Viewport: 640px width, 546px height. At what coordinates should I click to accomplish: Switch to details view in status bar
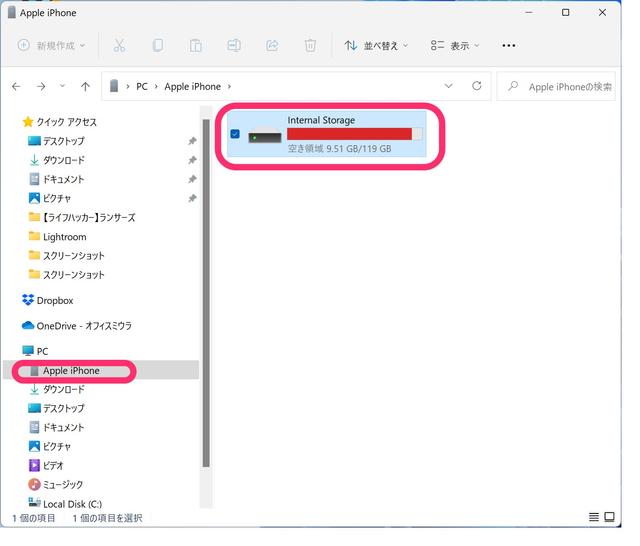point(594,517)
